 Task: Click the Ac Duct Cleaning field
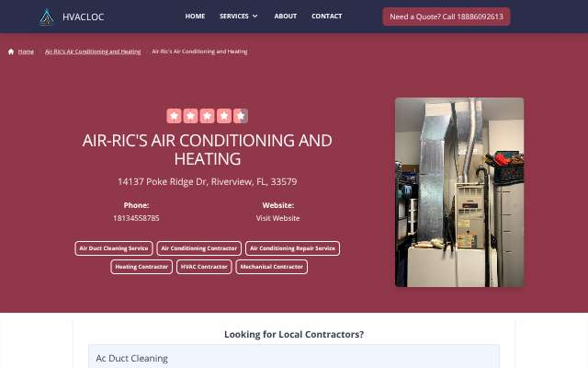pos(294,358)
